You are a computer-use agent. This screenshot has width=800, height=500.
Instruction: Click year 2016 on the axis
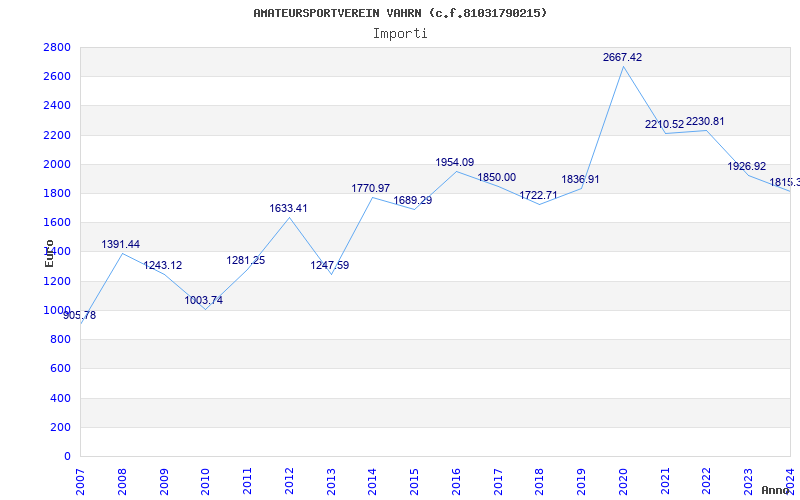point(457,482)
